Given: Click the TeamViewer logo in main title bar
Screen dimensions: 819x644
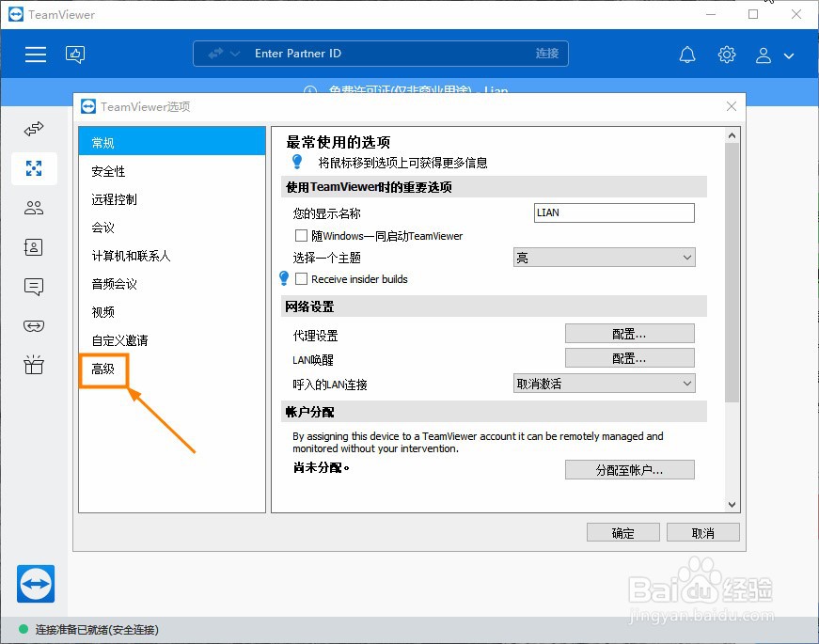Looking at the screenshot, I should (16, 14).
